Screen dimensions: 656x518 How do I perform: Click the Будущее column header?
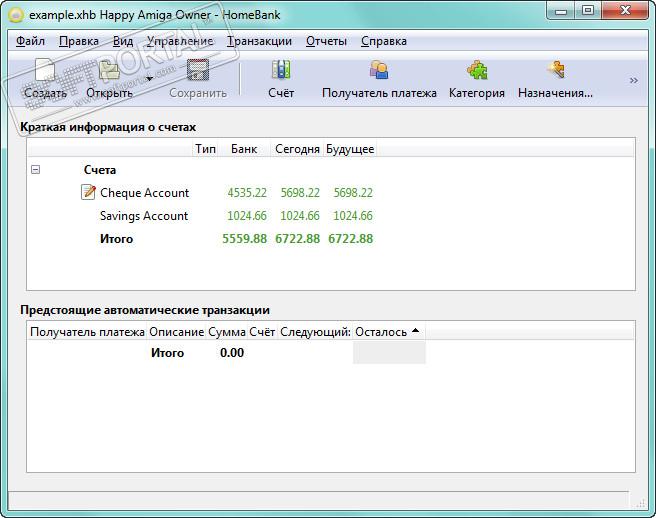coord(350,149)
